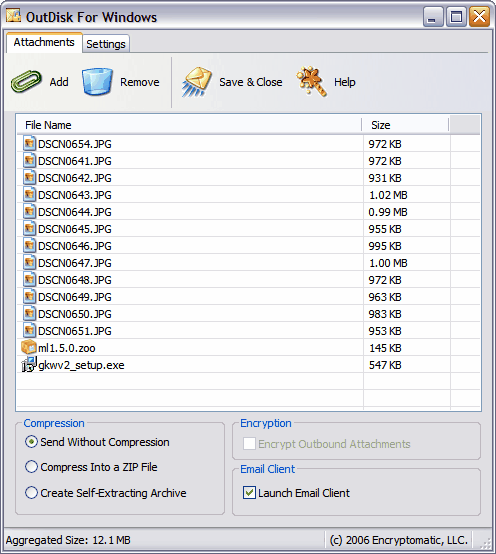Click the OutDisk app icon in the title bar
The image size is (496, 554).
pos(13,16)
